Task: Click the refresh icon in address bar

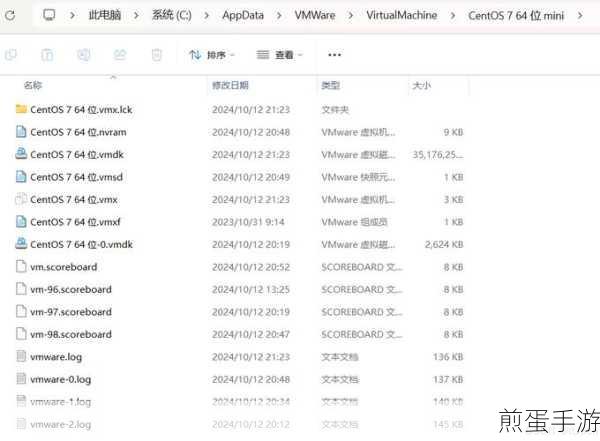Action: 10,15
